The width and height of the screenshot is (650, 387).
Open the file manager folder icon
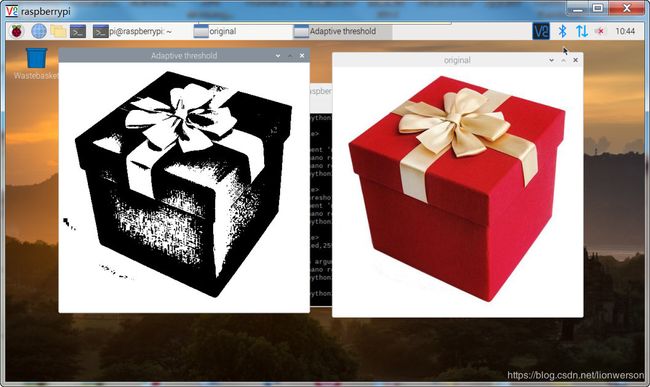(x=58, y=31)
